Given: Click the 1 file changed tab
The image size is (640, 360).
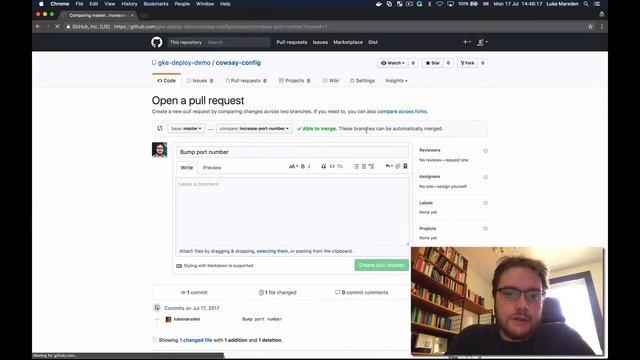Looking at the screenshot, I should (278, 292).
